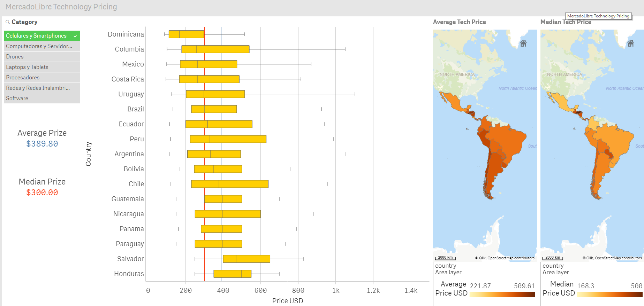Select the Drones category

42,57
